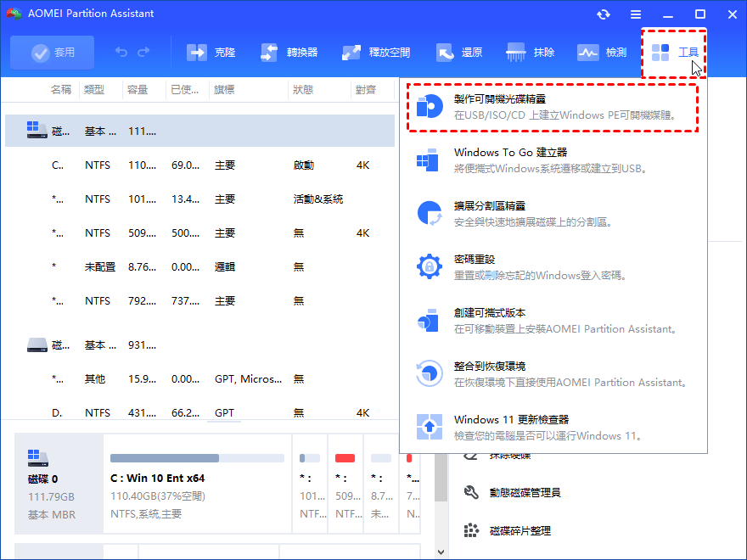Click the Windows To Go icon

tap(428, 160)
